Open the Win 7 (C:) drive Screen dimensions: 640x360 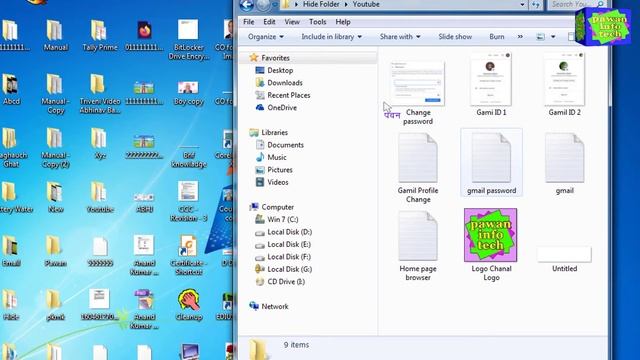(x=282, y=220)
